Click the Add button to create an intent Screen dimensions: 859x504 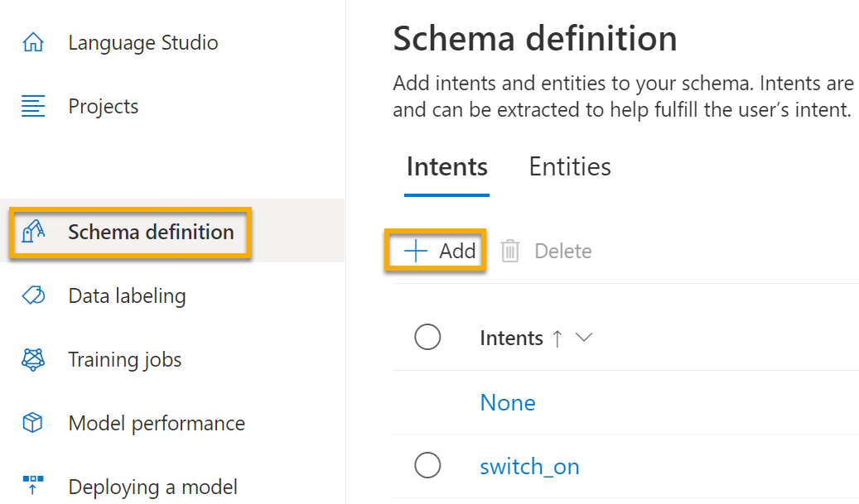point(437,251)
